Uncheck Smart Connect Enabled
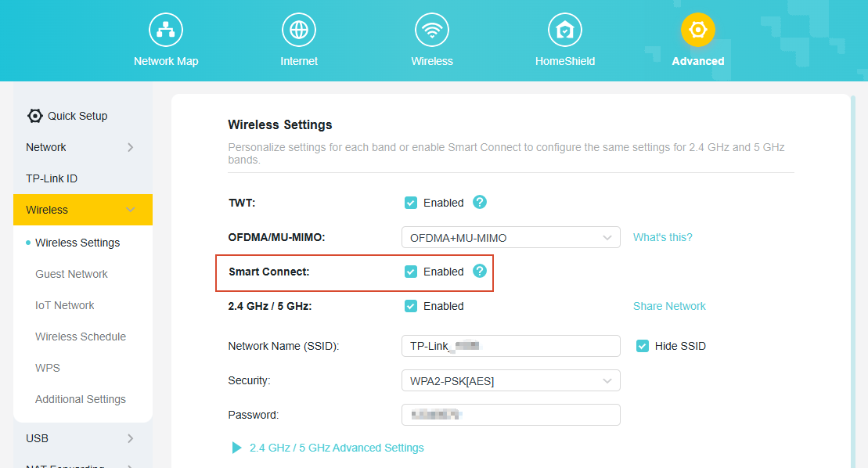 pos(411,271)
